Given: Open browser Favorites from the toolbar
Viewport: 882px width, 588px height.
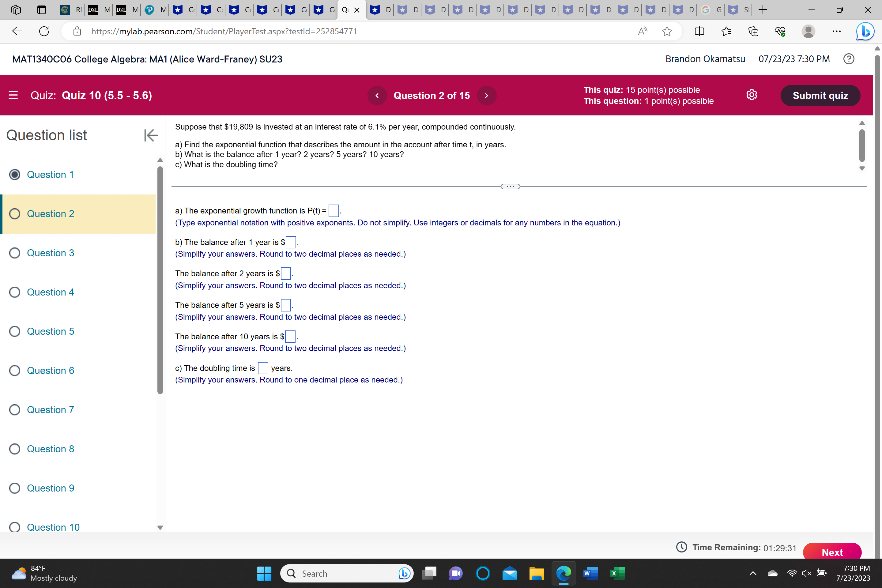Looking at the screenshot, I should [x=726, y=32].
